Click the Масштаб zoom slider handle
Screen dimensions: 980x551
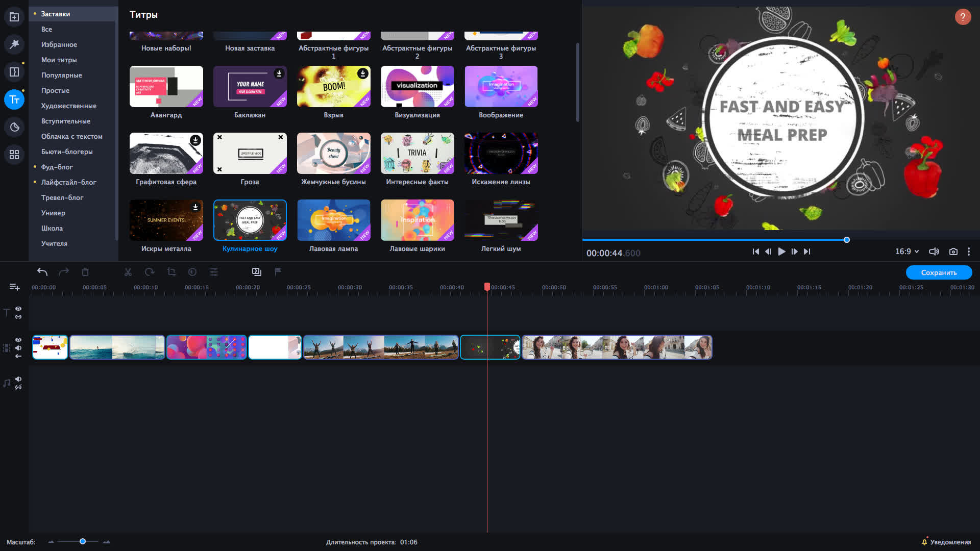[x=82, y=541]
